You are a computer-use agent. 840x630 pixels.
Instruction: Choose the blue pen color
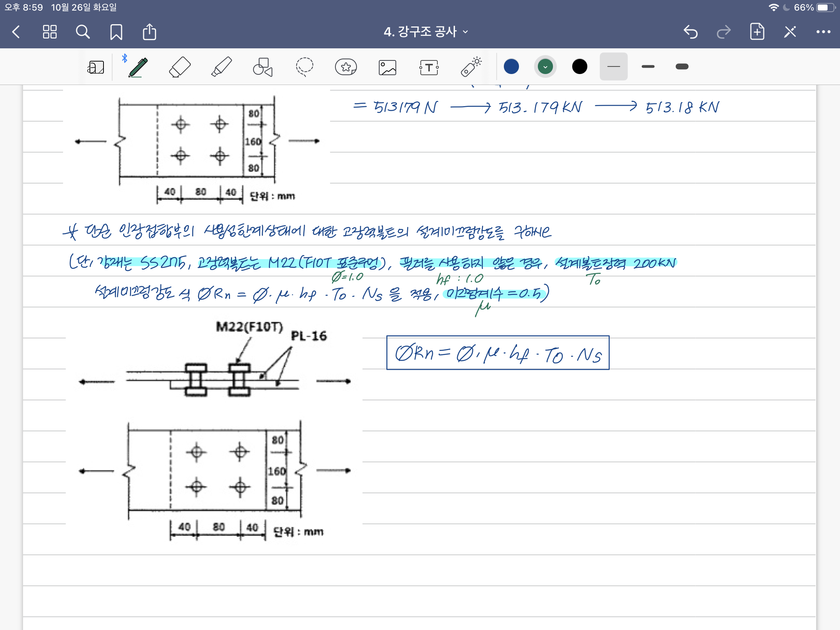coord(511,67)
